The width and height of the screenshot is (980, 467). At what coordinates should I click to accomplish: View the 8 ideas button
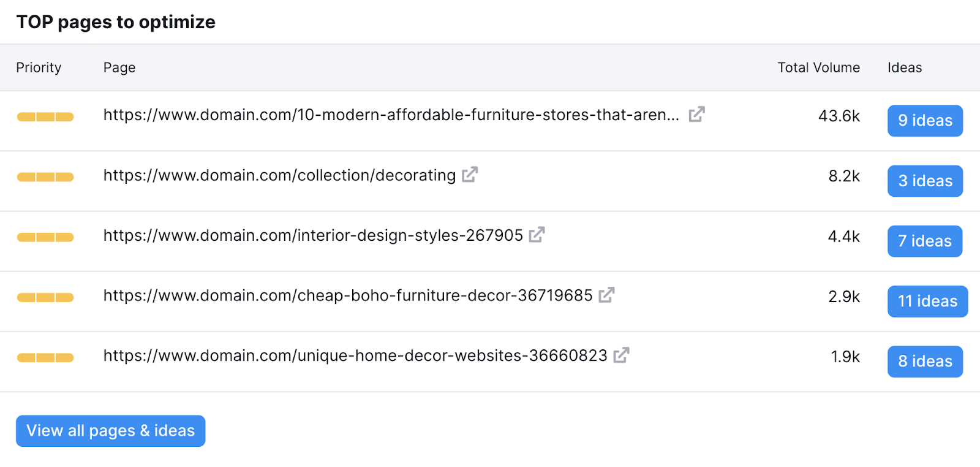point(925,362)
